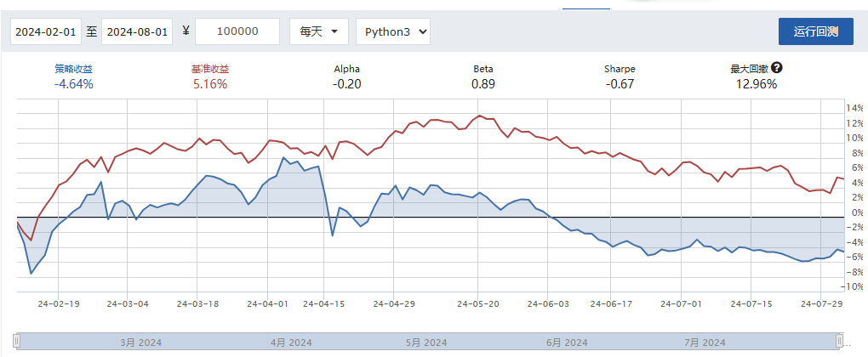Open the 每天 frequency dropdown

[318, 31]
